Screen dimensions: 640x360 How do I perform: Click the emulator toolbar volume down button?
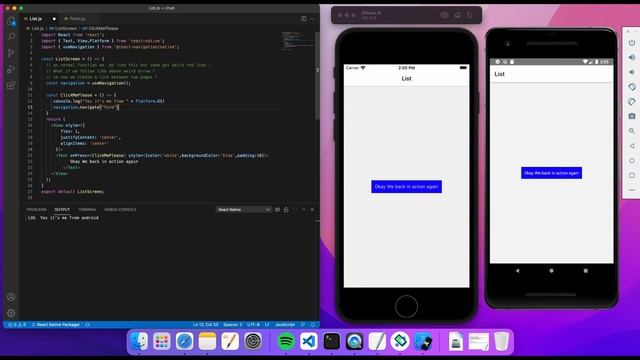[x=632, y=72]
